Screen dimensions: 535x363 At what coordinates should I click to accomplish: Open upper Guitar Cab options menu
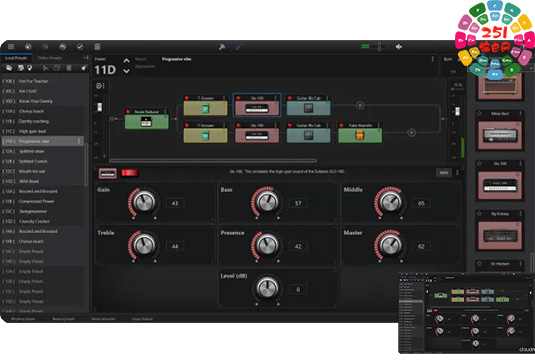(x=328, y=98)
